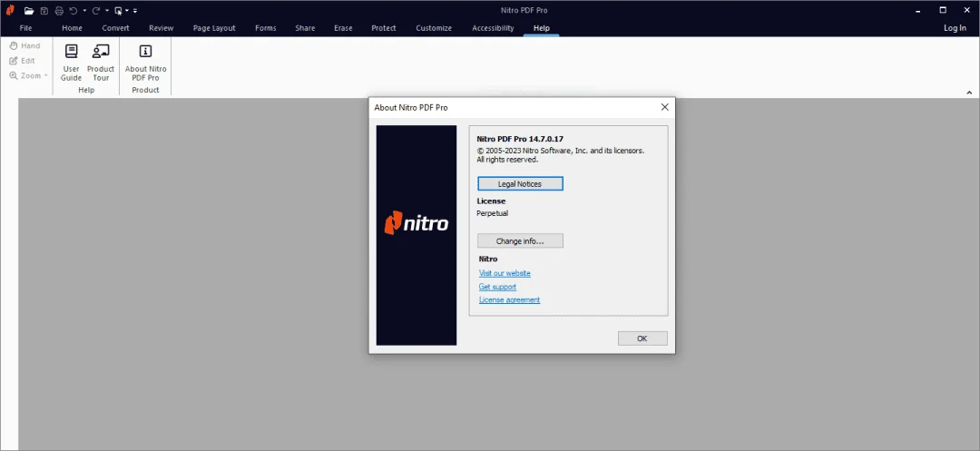Image resolution: width=980 pixels, height=451 pixels.
Task: Click the active Help tab
Action: tap(541, 28)
